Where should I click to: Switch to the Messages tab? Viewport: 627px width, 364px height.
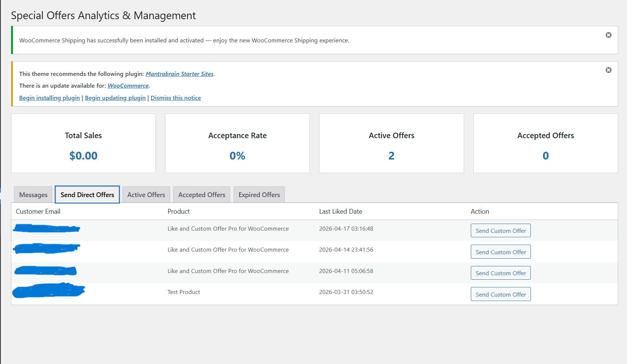[33, 195]
